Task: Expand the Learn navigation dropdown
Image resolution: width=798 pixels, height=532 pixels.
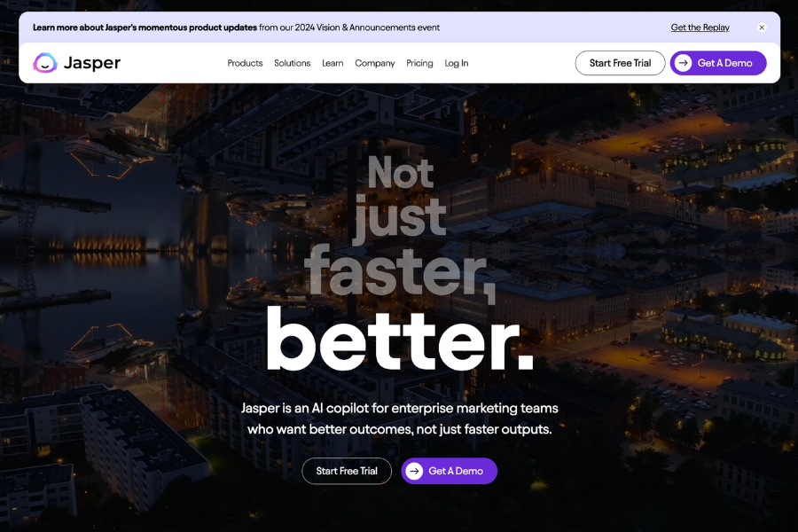Action: [332, 63]
